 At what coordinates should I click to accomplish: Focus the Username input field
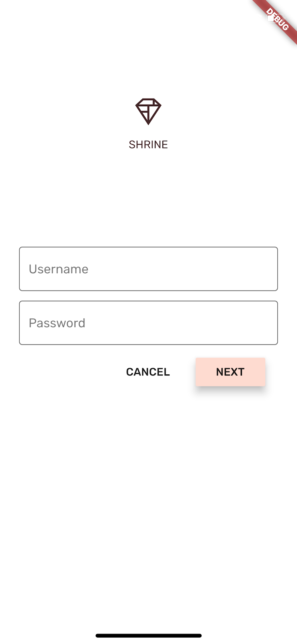(x=148, y=269)
